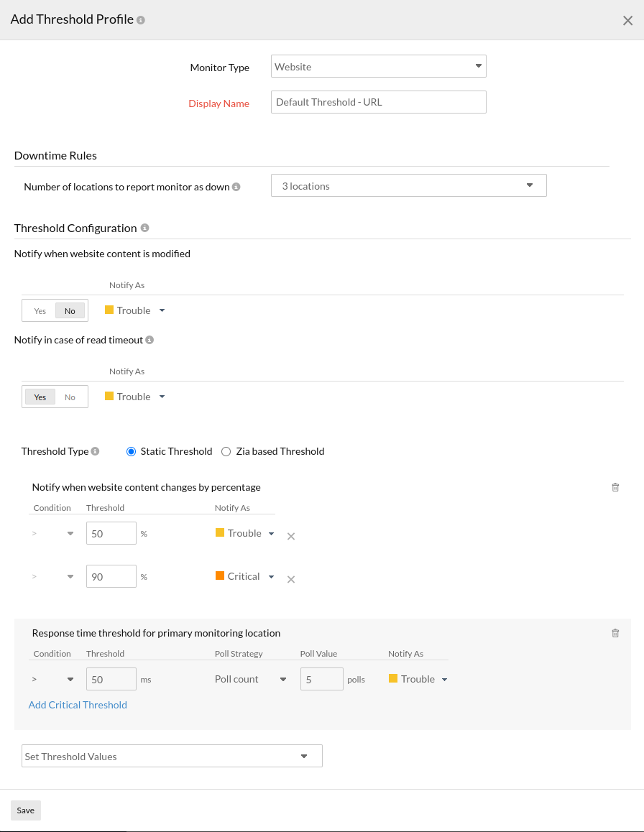Open the Monitor Type dropdown
Screen dimensions: 644x832
click(379, 67)
